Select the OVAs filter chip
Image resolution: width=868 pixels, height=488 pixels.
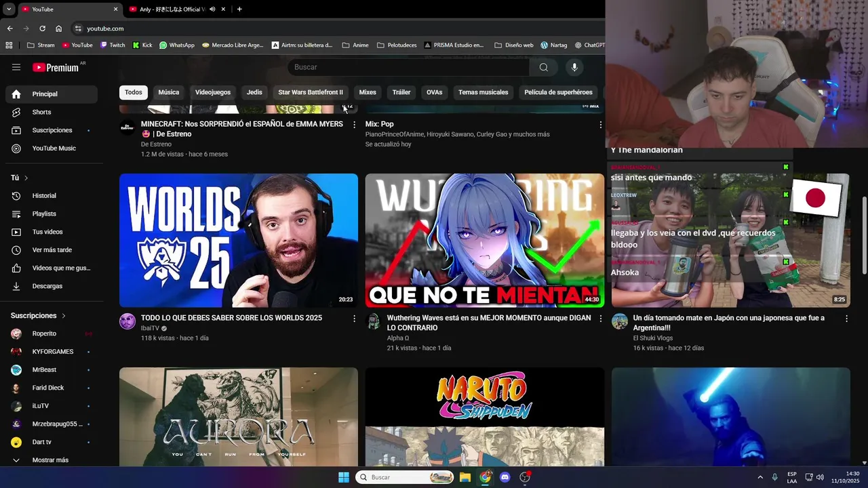[x=434, y=92]
